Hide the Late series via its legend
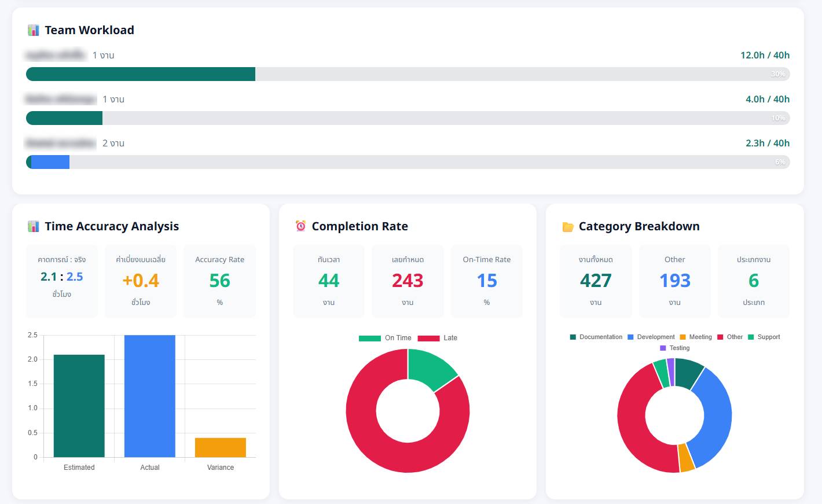Screen dimensions: 822x504 (438, 338)
